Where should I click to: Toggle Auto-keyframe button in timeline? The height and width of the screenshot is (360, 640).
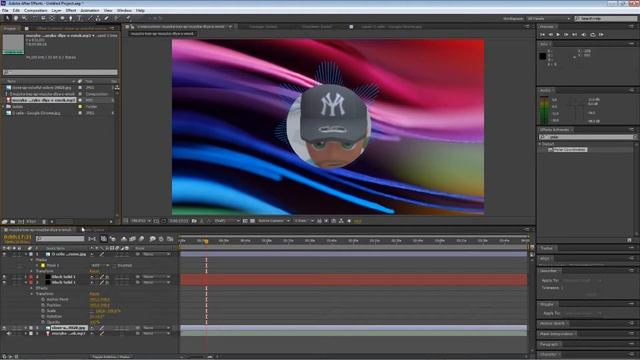pyautogui.click(x=161, y=239)
